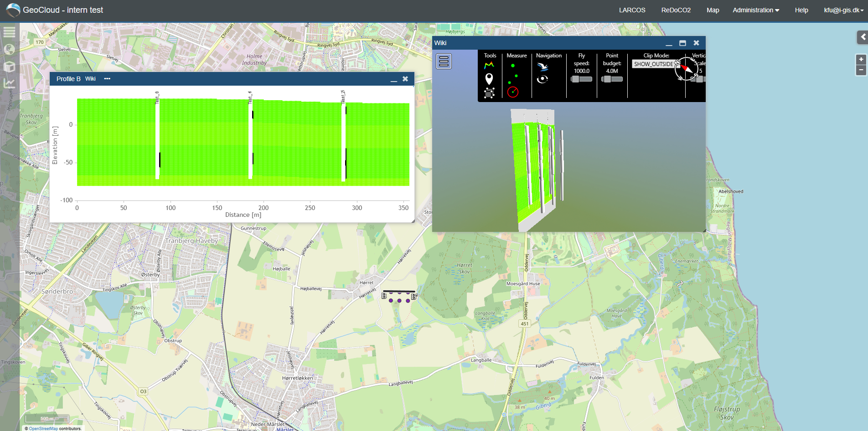Click the globe icon in left sidebar

tap(9, 49)
